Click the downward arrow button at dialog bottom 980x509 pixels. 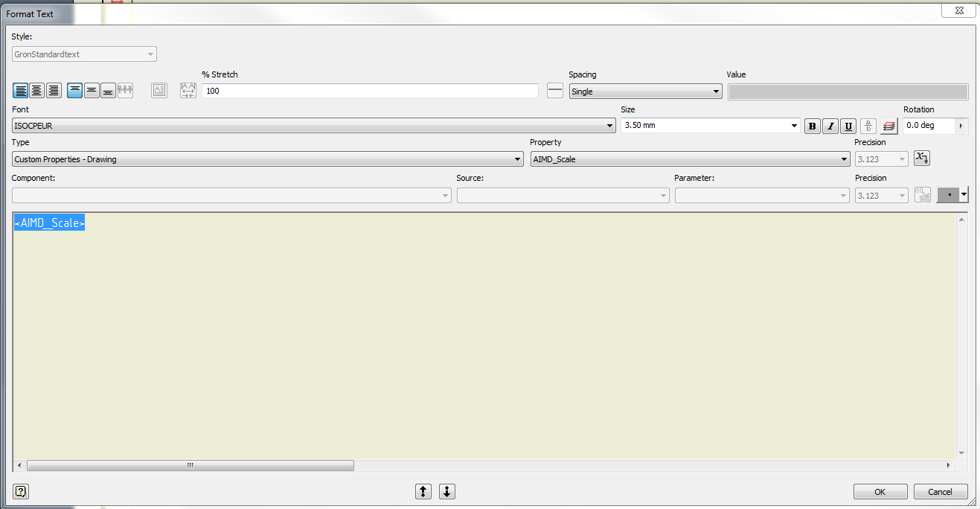tap(446, 491)
